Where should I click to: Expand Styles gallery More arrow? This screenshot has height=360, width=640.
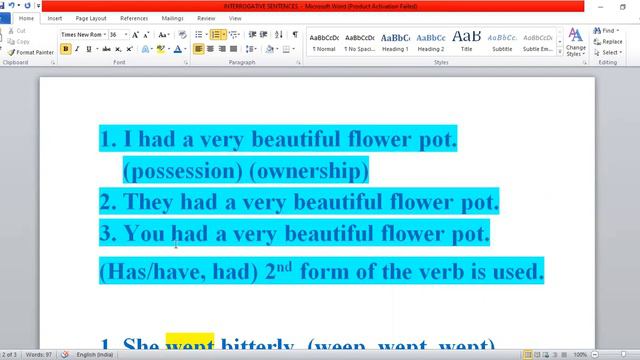pyautogui.click(x=560, y=52)
